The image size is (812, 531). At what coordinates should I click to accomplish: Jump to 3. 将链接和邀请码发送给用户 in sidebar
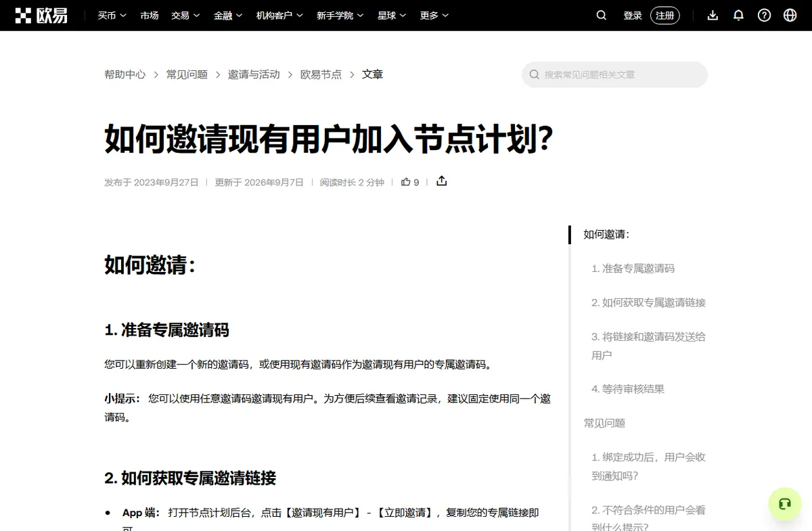(x=648, y=346)
